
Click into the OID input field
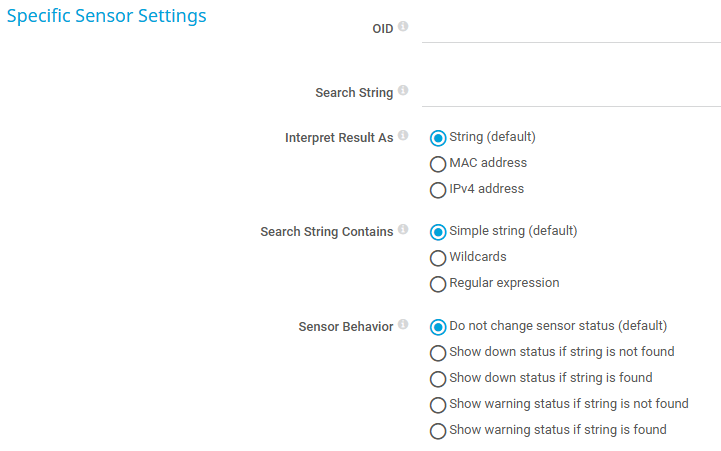(x=571, y=29)
